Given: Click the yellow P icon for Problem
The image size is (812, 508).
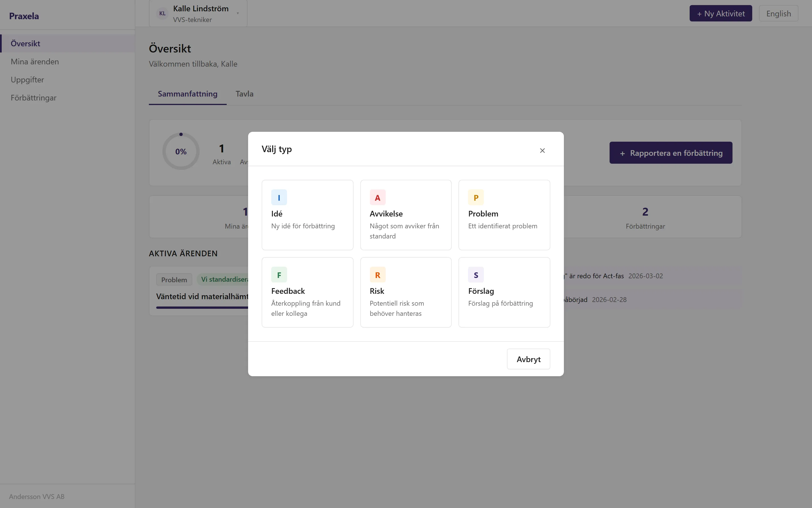Looking at the screenshot, I should tap(476, 198).
